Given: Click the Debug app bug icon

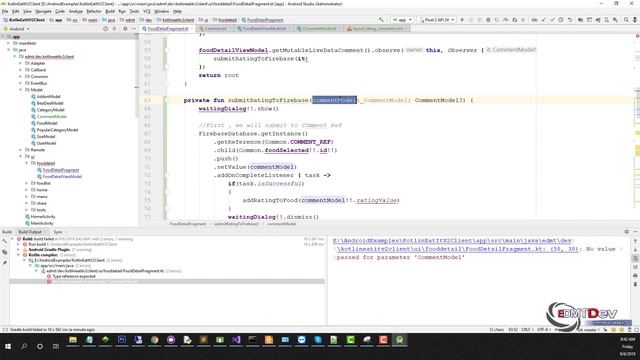Looking at the screenshot, I should pos(488,20).
